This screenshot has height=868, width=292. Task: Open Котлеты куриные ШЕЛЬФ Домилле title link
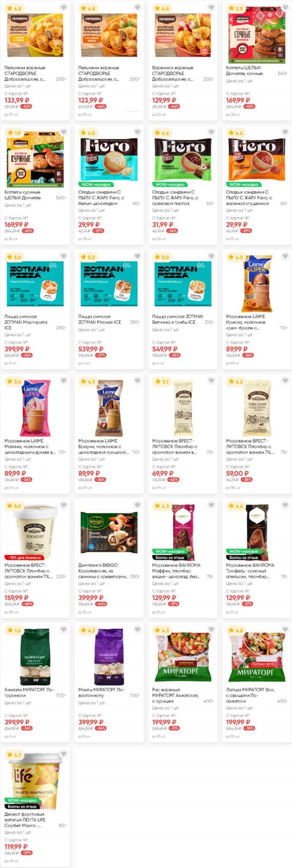23,195
